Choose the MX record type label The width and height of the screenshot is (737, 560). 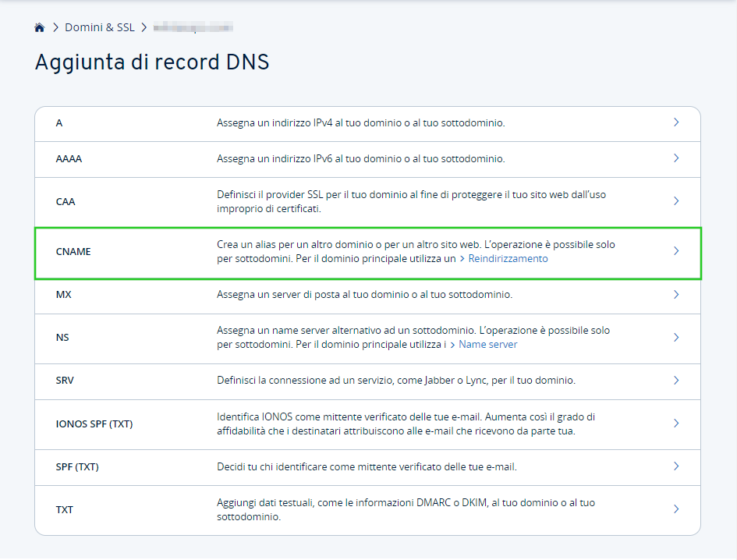(x=64, y=296)
